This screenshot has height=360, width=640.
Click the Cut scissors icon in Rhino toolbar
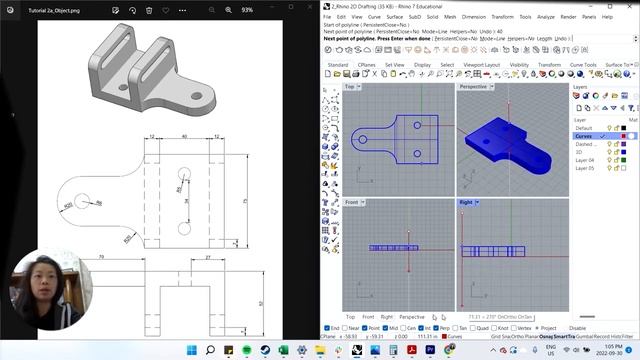coord(375,74)
